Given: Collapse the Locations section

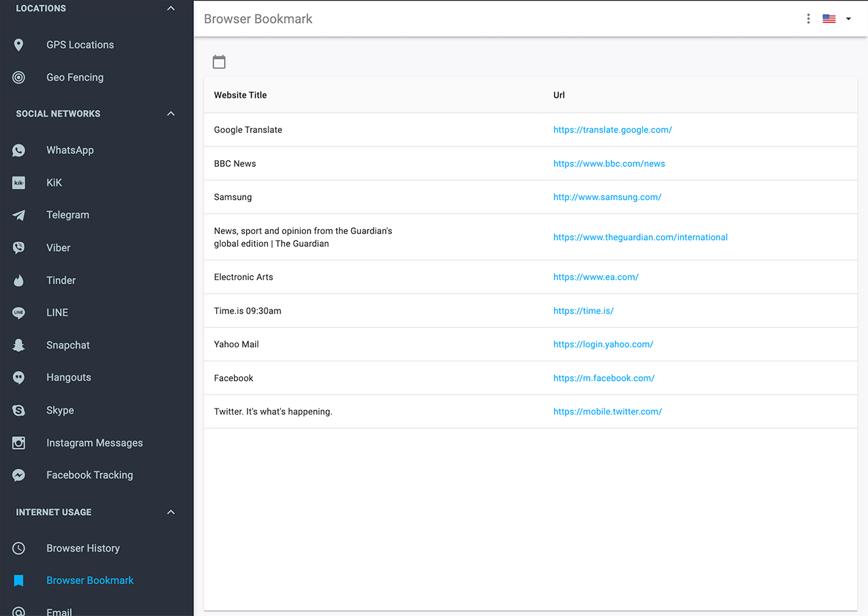Looking at the screenshot, I should pyautogui.click(x=171, y=9).
